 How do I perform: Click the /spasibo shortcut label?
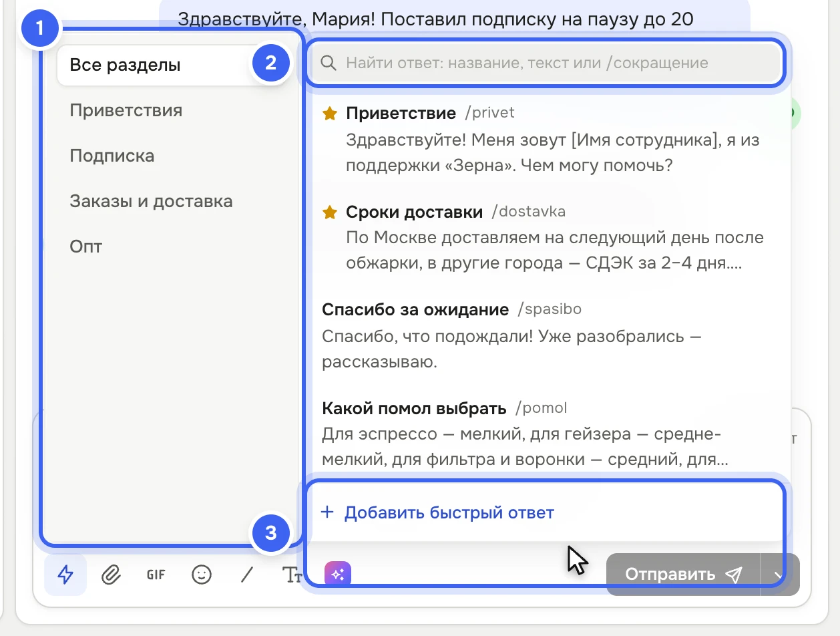(548, 310)
